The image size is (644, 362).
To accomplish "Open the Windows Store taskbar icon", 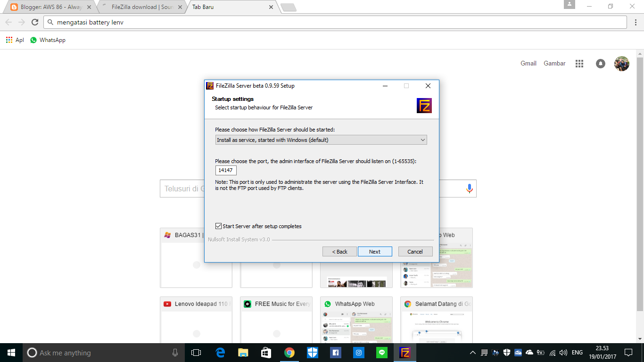I will [x=266, y=353].
